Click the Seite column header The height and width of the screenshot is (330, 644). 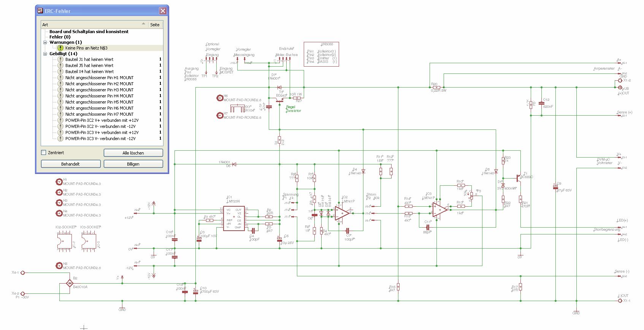tap(155, 24)
